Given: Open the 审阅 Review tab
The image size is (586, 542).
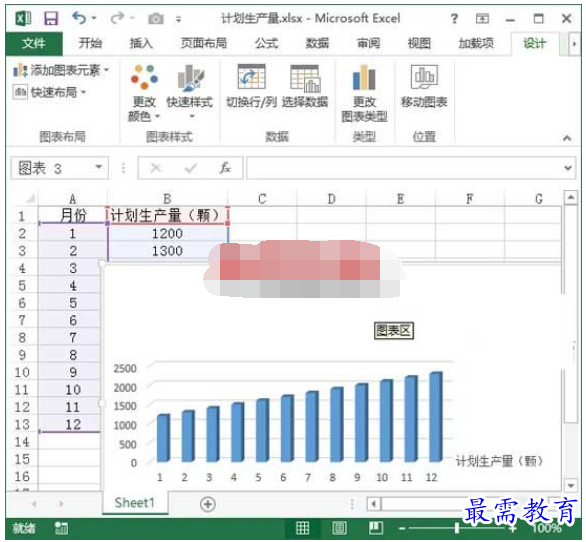Looking at the screenshot, I should pos(368,43).
